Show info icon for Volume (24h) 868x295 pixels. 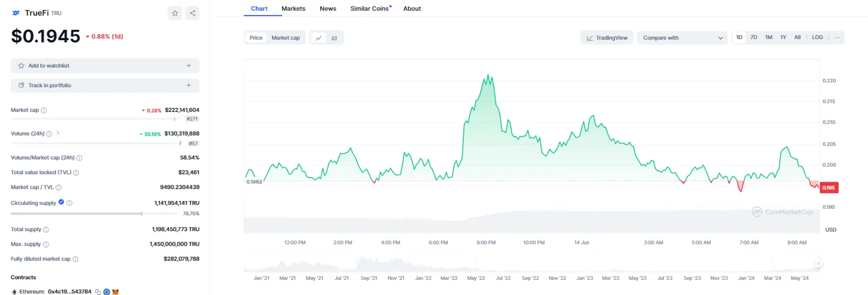tap(49, 134)
